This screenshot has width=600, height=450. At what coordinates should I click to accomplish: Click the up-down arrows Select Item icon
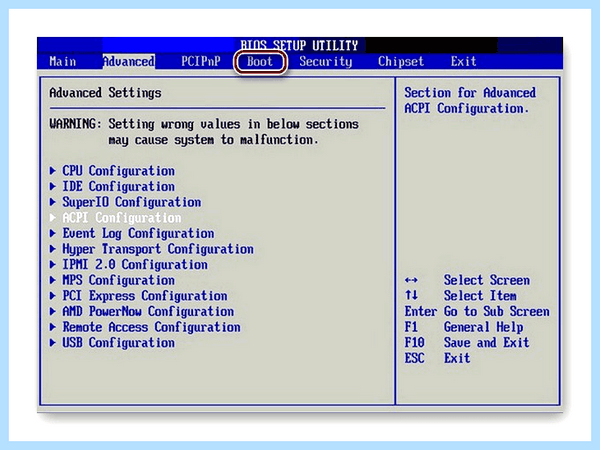(411, 295)
